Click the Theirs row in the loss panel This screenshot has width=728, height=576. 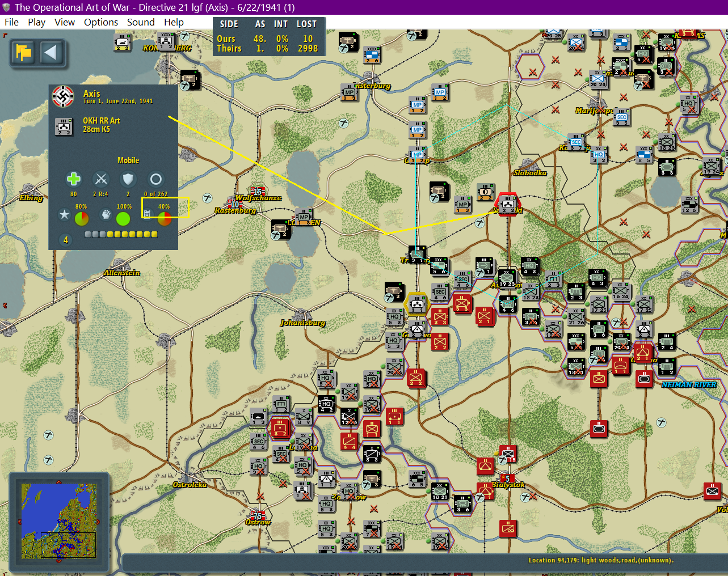click(269, 49)
